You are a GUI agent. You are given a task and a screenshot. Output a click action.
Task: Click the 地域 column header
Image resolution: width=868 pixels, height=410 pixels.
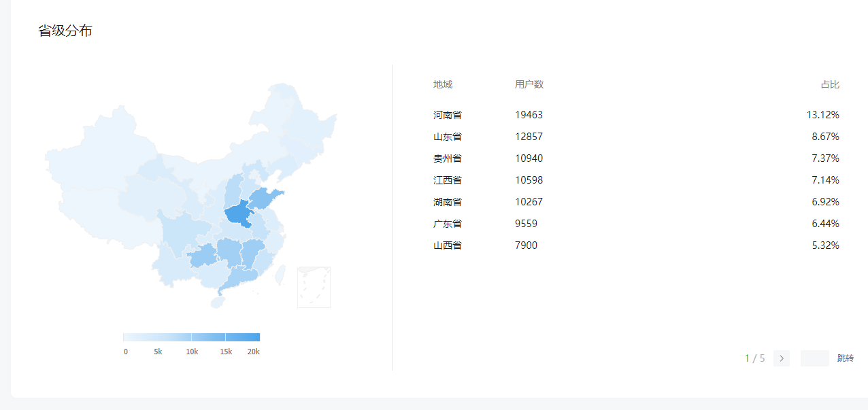coord(442,84)
